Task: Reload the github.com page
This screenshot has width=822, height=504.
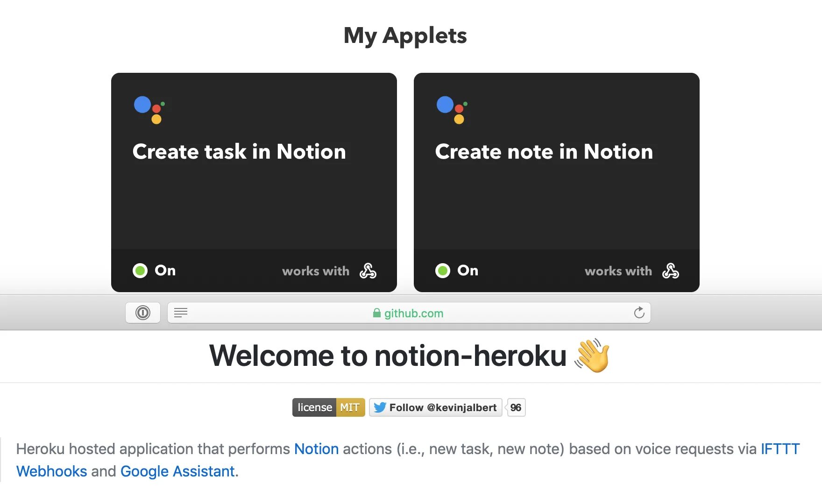Action: point(639,313)
